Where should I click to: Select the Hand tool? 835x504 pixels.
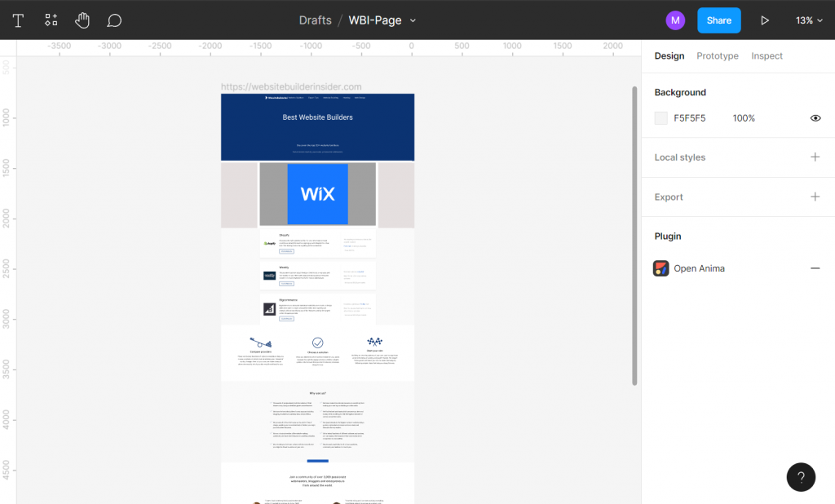82,20
